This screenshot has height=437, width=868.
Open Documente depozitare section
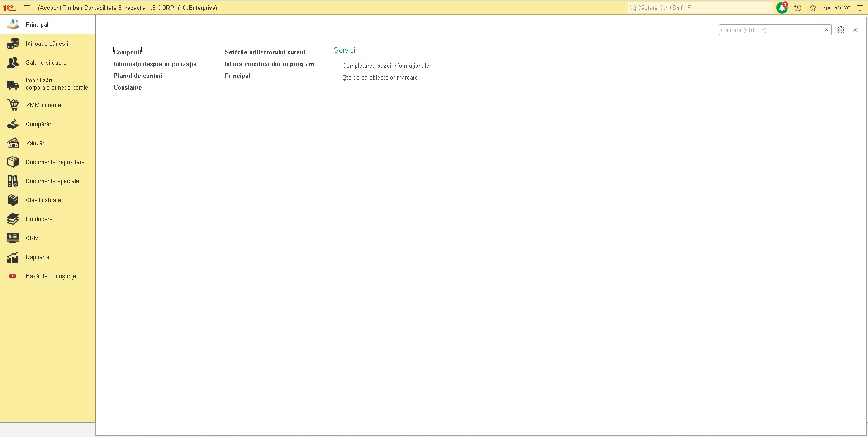click(x=47, y=162)
